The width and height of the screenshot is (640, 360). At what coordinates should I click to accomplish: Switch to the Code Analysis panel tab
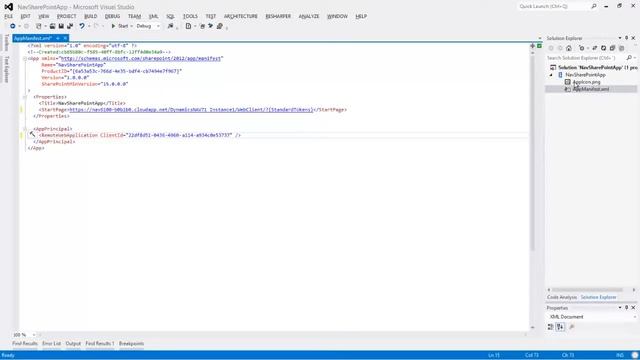pyautogui.click(x=562, y=297)
